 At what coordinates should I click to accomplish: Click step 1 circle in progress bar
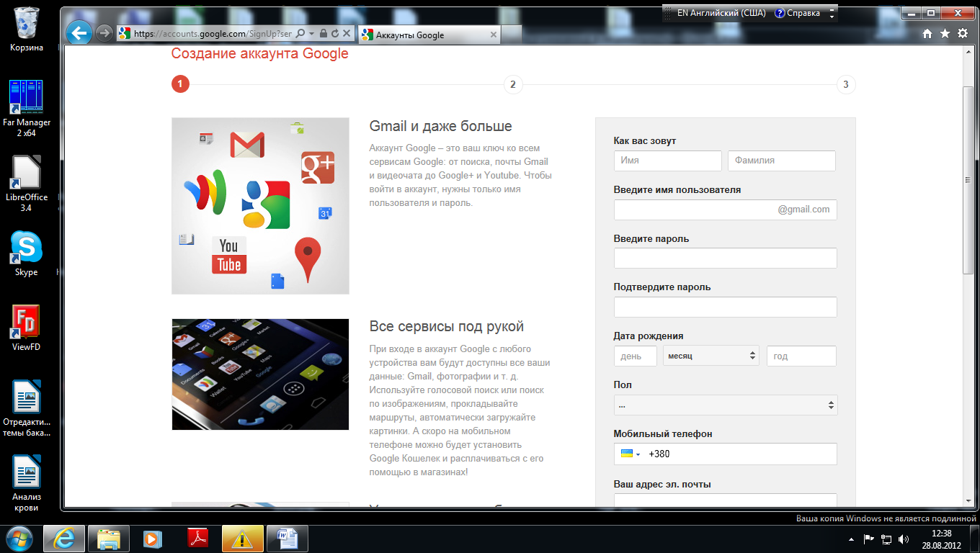click(x=180, y=84)
